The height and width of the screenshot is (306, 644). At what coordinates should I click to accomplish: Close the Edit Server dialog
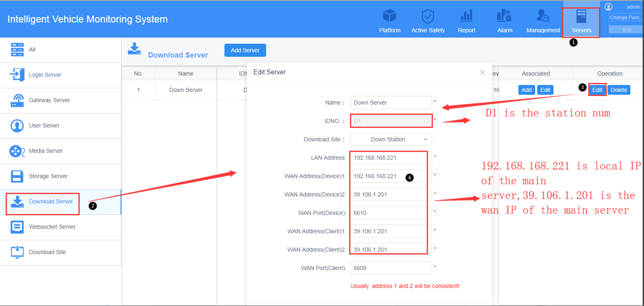pos(483,73)
